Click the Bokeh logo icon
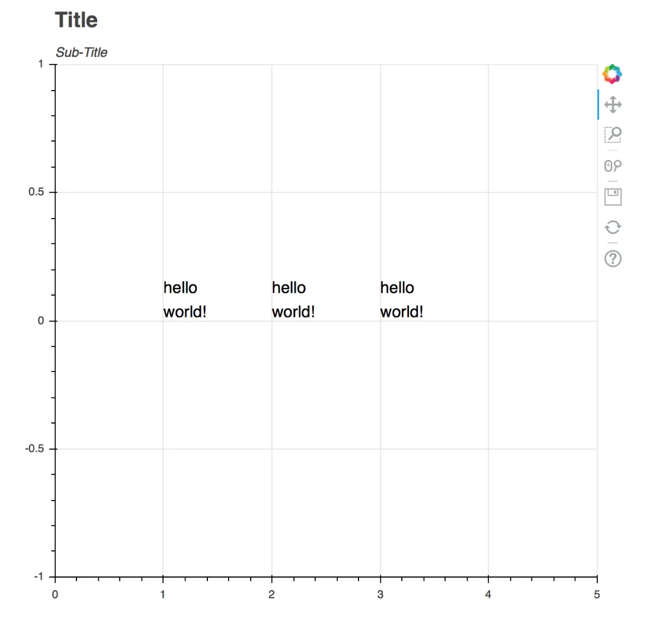 tap(612, 74)
